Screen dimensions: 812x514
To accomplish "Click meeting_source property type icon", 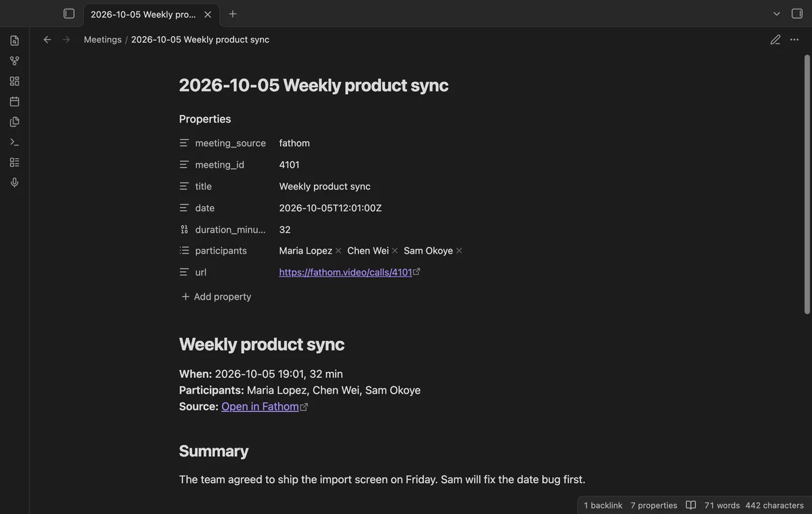I will [x=184, y=143].
